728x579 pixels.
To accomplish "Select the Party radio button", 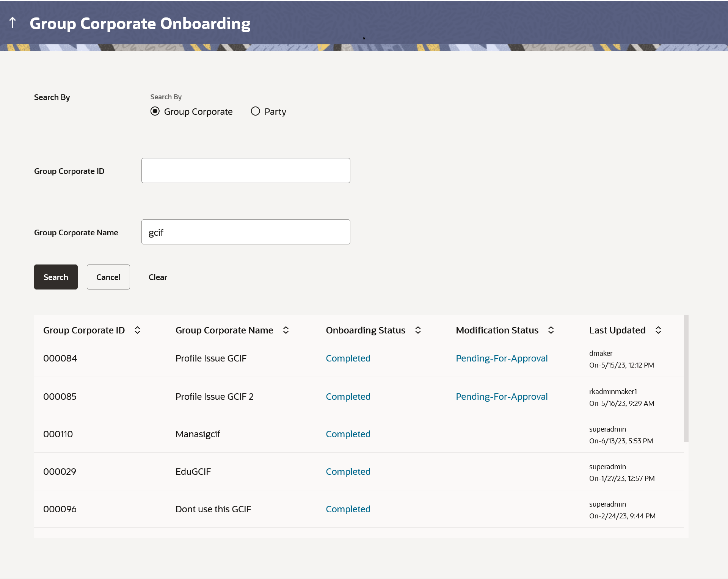I will tap(256, 111).
